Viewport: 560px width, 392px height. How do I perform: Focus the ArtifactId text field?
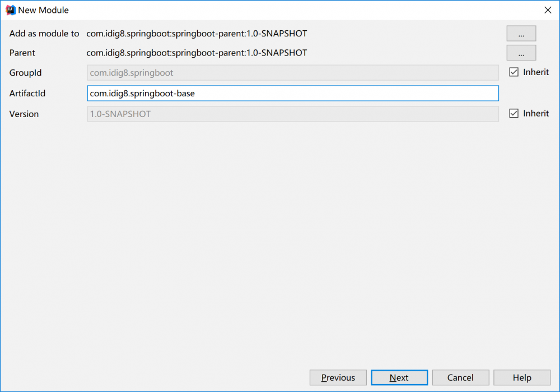coord(292,94)
